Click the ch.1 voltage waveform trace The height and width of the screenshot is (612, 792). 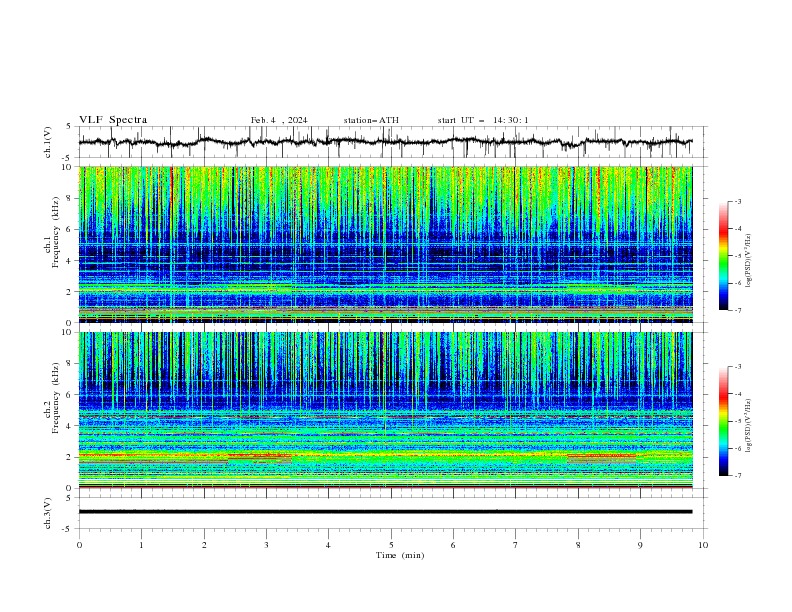pyautogui.click(x=385, y=142)
